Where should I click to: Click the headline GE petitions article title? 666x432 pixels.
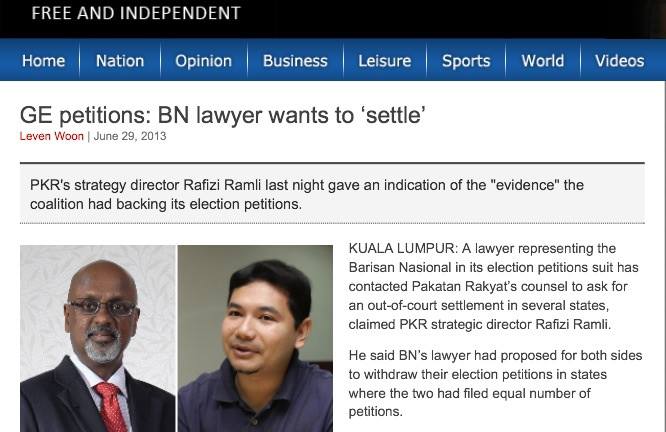(x=223, y=115)
